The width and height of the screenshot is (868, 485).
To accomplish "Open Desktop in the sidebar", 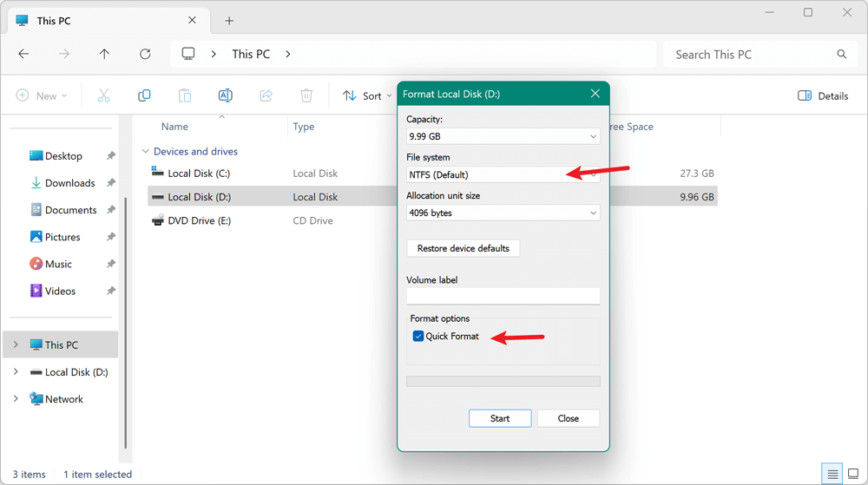I will click(x=63, y=156).
